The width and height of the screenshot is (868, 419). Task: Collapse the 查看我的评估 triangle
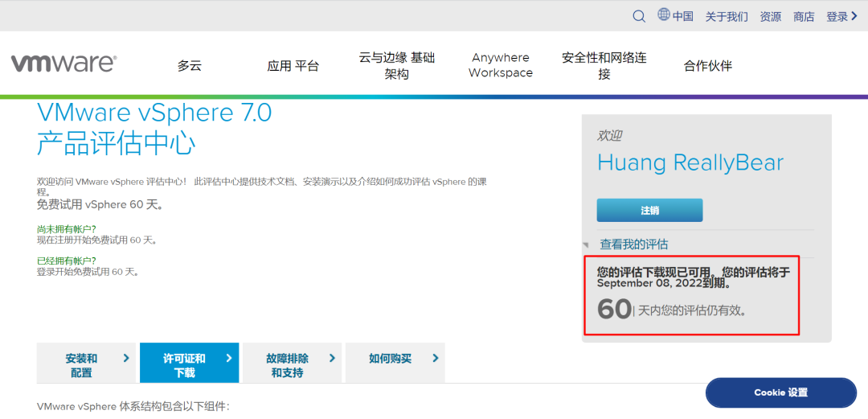point(586,244)
